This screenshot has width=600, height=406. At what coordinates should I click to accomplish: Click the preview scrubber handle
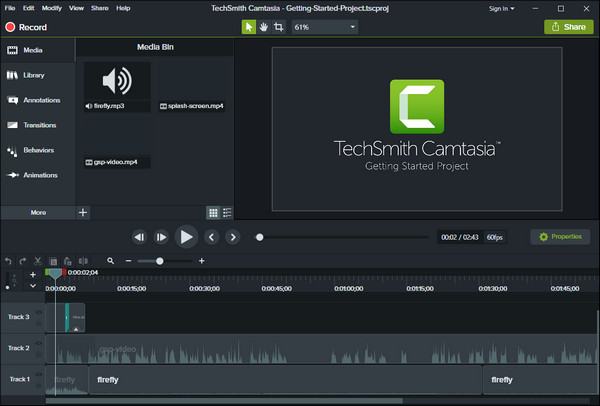click(x=259, y=237)
